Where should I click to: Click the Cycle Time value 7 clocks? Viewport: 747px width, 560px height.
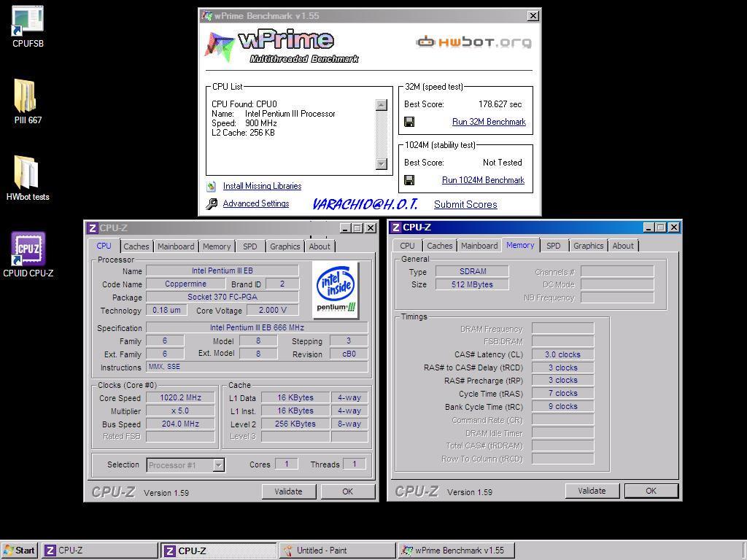coord(562,393)
